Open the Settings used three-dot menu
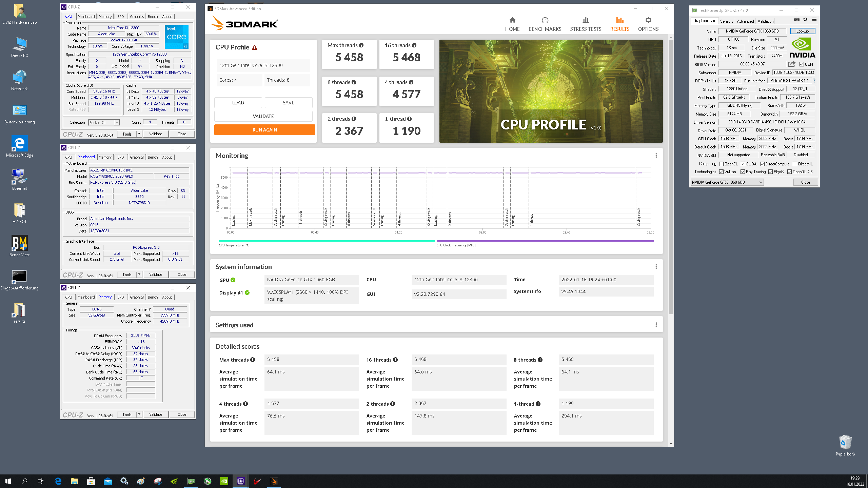This screenshot has height=488, width=868. click(656, 325)
